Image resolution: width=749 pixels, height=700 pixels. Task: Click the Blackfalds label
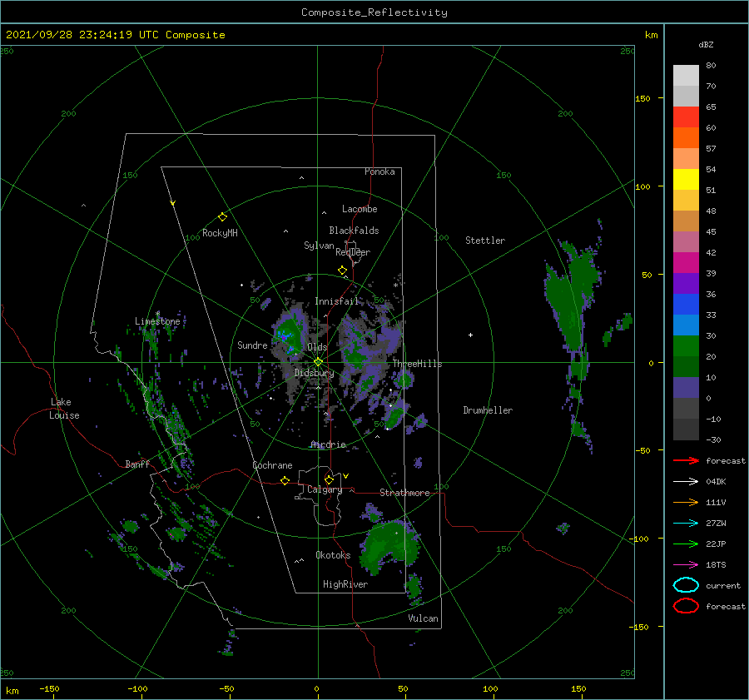tap(354, 231)
